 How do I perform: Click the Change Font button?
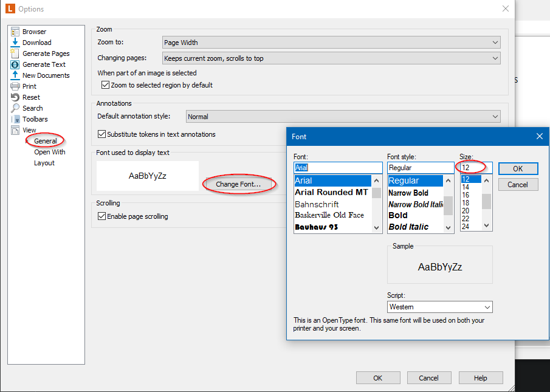click(x=238, y=184)
